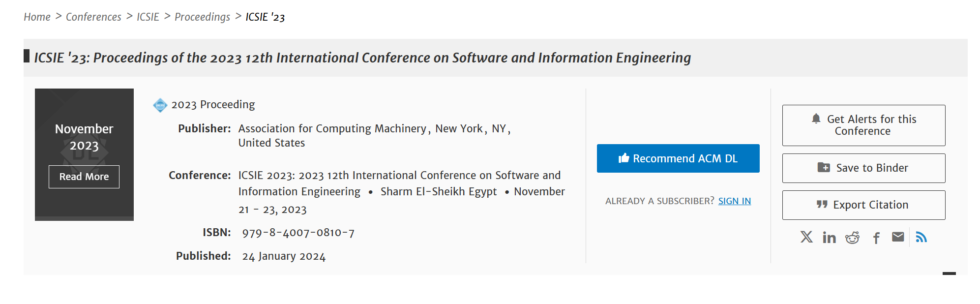Share via LinkedIn icon
The width and height of the screenshot is (980, 304).
point(829,238)
